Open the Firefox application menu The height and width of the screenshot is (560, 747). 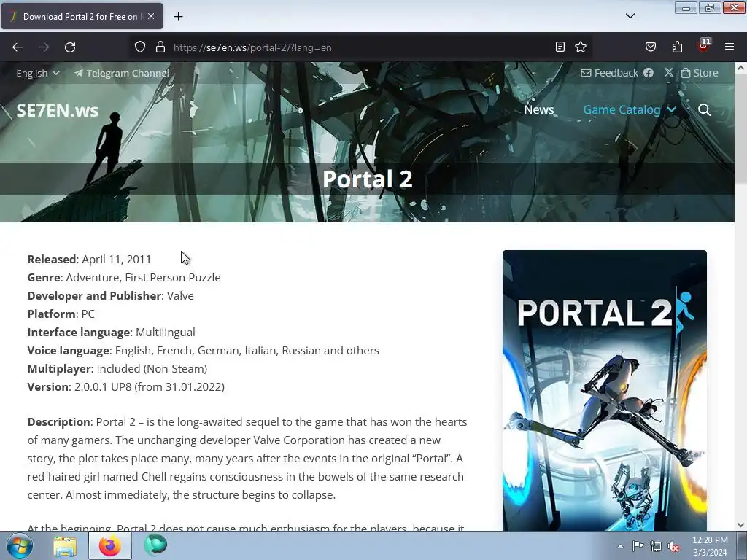[729, 47]
